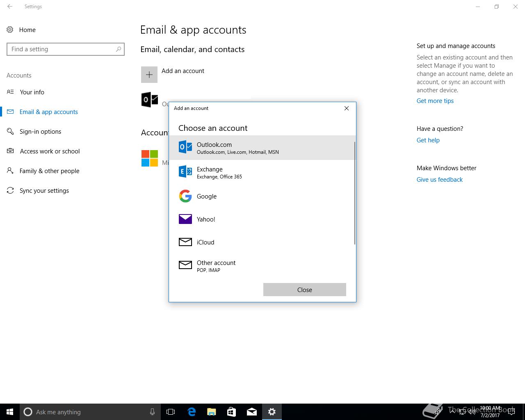The width and height of the screenshot is (525, 420).
Task: Click the Add an account plus icon
Action: click(x=149, y=75)
